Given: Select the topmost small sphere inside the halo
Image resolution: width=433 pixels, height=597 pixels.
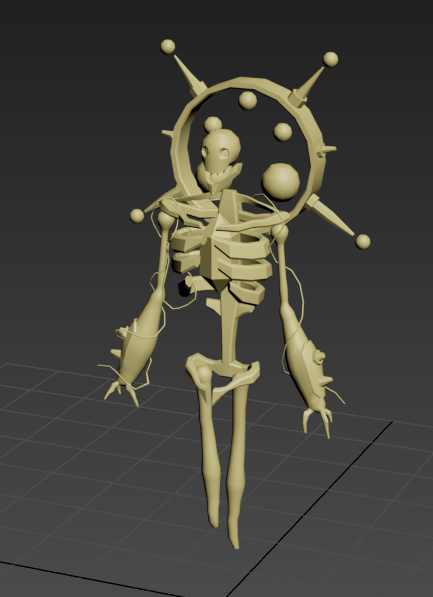Looking at the screenshot, I should 248,101.
